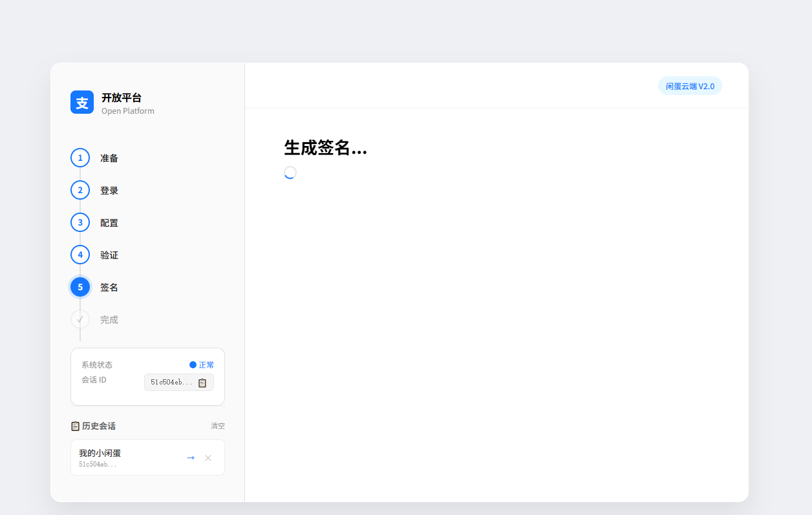Click the checkmark circle for 完成 step

pyautogui.click(x=80, y=319)
